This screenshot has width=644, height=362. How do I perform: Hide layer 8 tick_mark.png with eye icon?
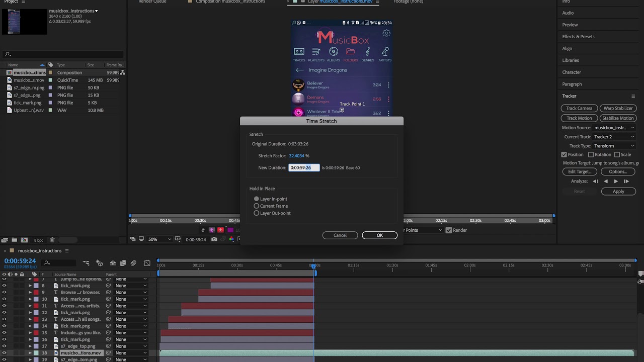(x=4, y=286)
